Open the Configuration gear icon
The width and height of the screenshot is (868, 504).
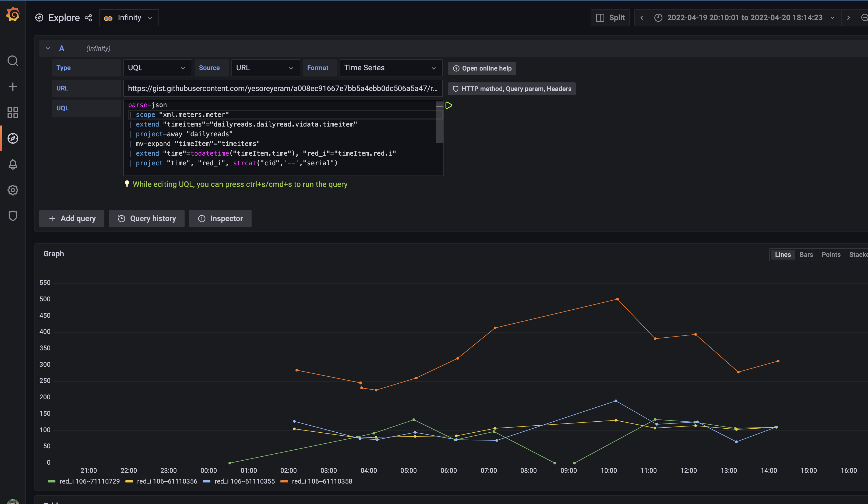click(x=13, y=190)
